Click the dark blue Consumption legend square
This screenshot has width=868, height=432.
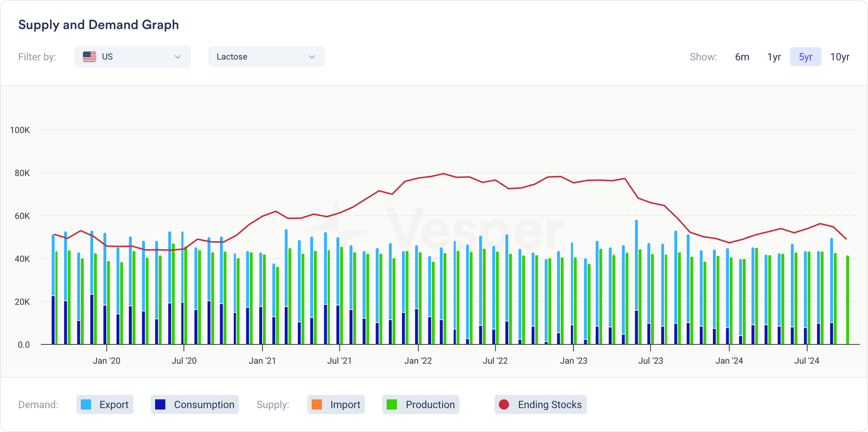160,404
